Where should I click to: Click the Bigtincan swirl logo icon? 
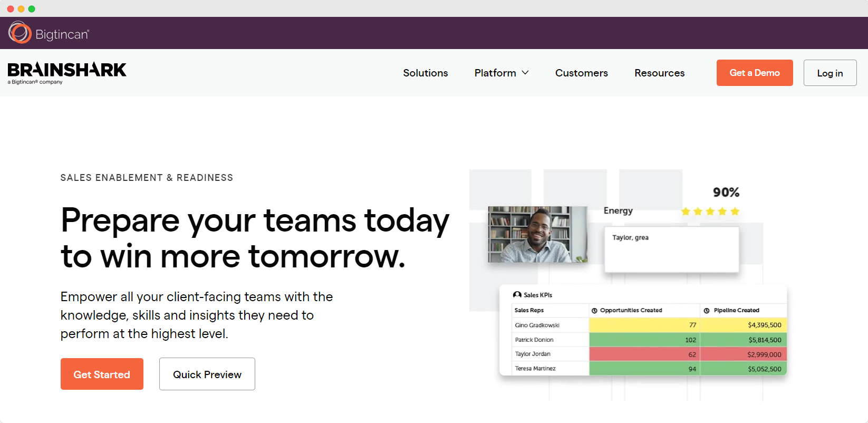[20, 33]
